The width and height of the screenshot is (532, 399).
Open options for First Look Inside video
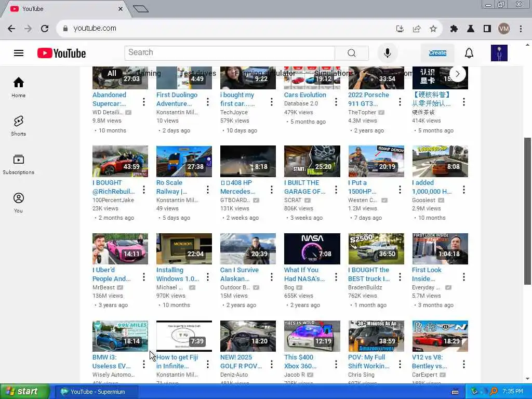click(x=464, y=277)
